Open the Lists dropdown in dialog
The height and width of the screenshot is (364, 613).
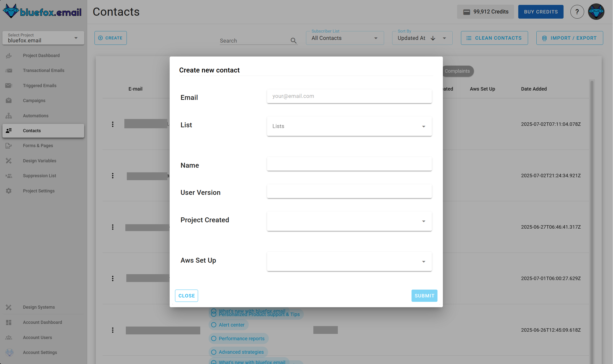(349, 126)
